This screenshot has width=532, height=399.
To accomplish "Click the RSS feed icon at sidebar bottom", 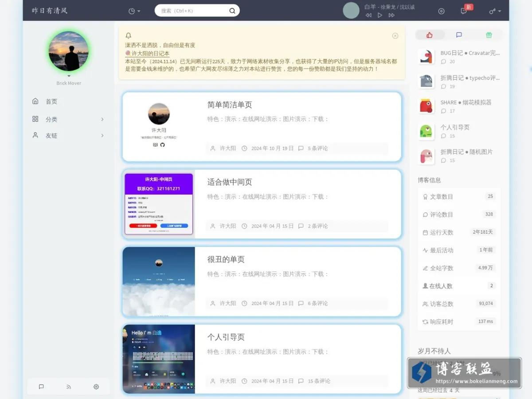I will pyautogui.click(x=69, y=387).
